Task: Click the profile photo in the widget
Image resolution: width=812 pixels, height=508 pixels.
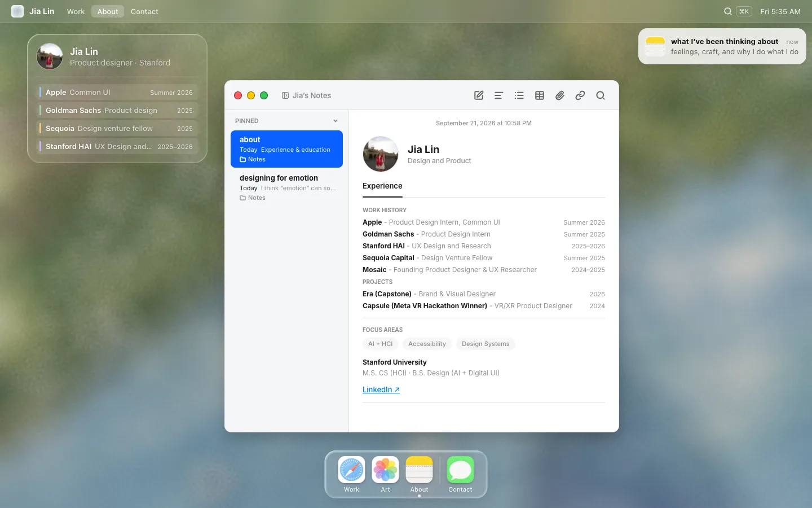Action: 50,56
